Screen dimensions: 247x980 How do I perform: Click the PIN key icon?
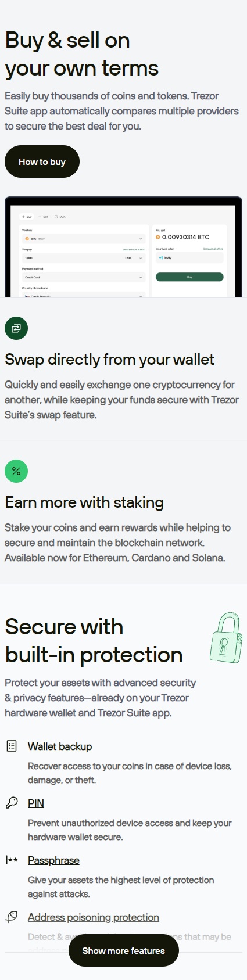pos(12,803)
